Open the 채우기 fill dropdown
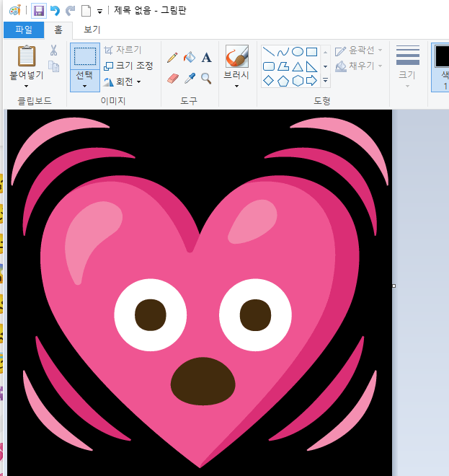The width and height of the screenshot is (449, 476). (358, 66)
